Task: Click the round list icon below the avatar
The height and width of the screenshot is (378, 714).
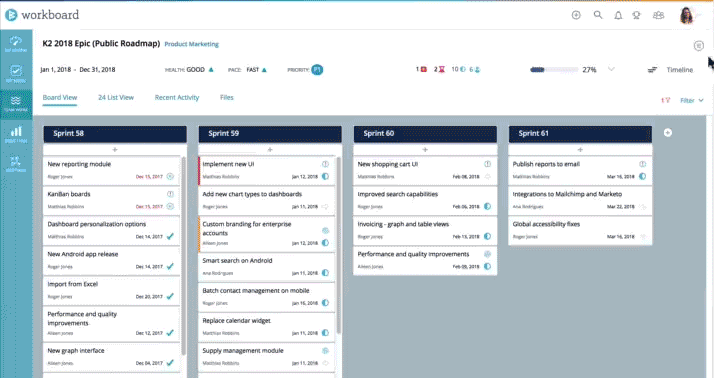Action: 699,46
